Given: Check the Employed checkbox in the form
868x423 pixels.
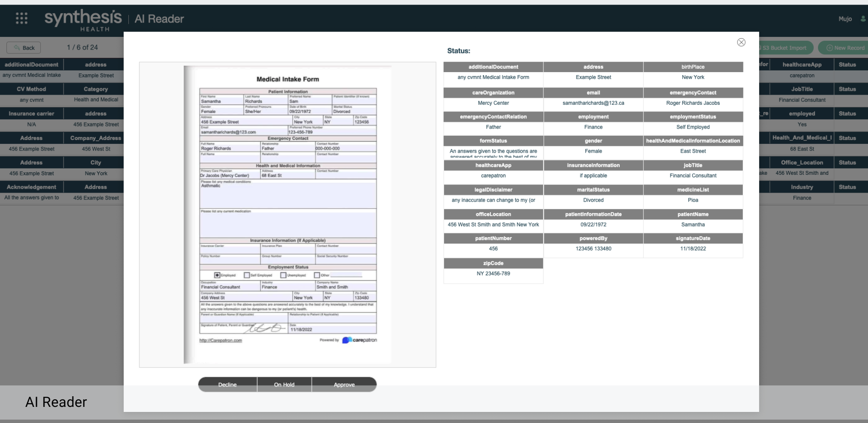Looking at the screenshot, I should pos(217,275).
